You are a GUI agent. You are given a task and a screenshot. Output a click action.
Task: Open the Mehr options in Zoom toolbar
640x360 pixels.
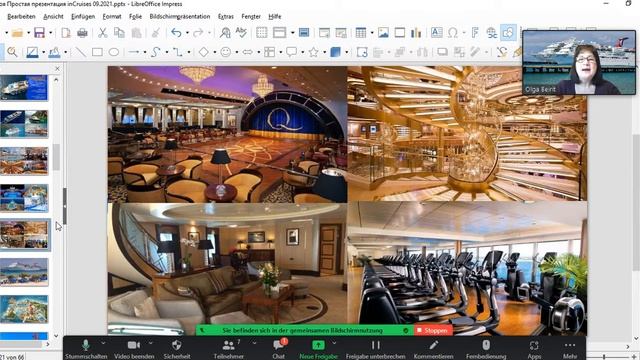click(x=570, y=349)
